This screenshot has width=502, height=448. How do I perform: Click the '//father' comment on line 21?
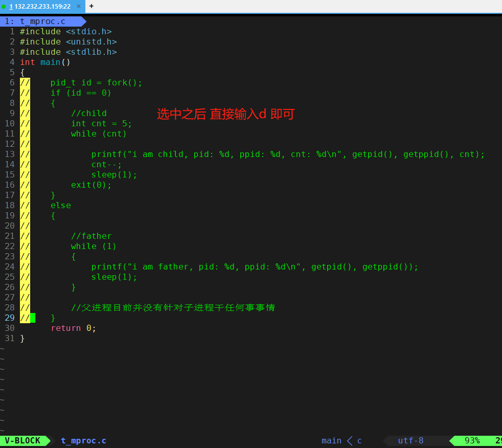[x=91, y=236]
